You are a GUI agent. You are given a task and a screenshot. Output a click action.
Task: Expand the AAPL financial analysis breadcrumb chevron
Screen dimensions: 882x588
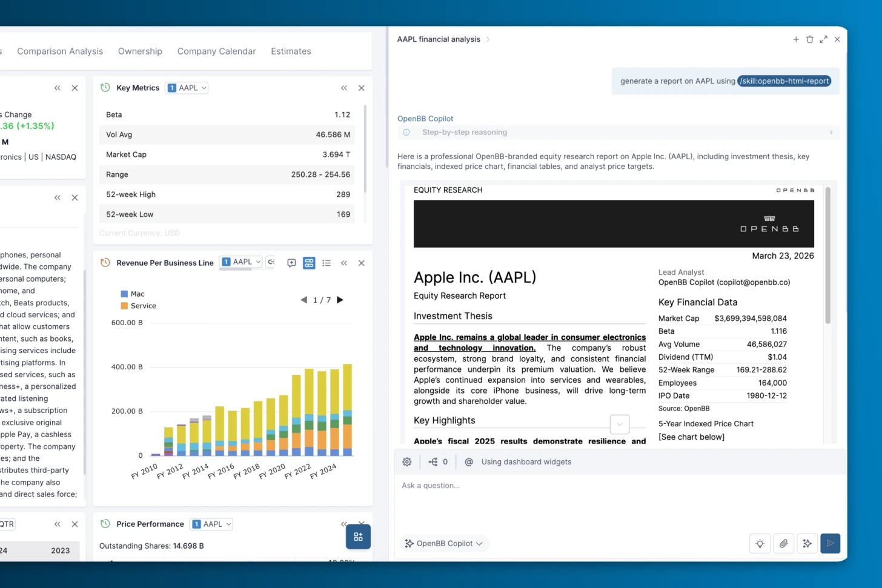point(488,39)
